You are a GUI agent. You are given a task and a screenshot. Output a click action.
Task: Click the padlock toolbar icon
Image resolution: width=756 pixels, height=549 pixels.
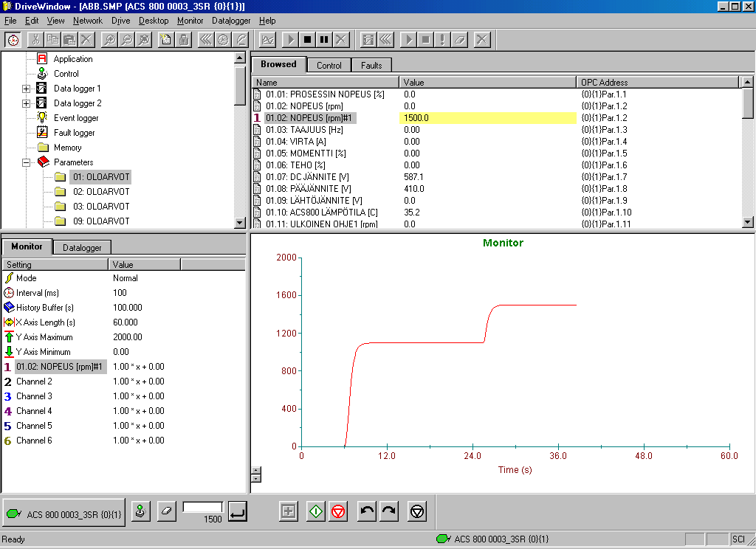coord(184,40)
